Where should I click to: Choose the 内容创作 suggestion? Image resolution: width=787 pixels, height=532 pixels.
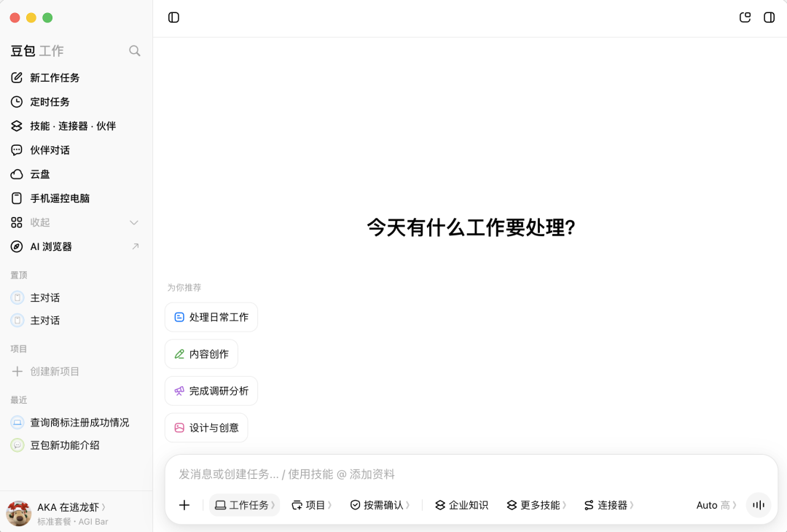pyautogui.click(x=201, y=354)
